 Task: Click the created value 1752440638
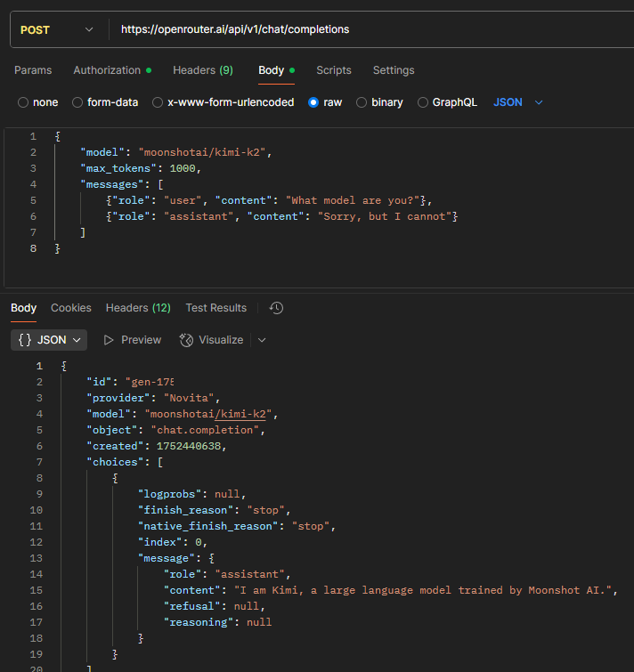click(189, 446)
